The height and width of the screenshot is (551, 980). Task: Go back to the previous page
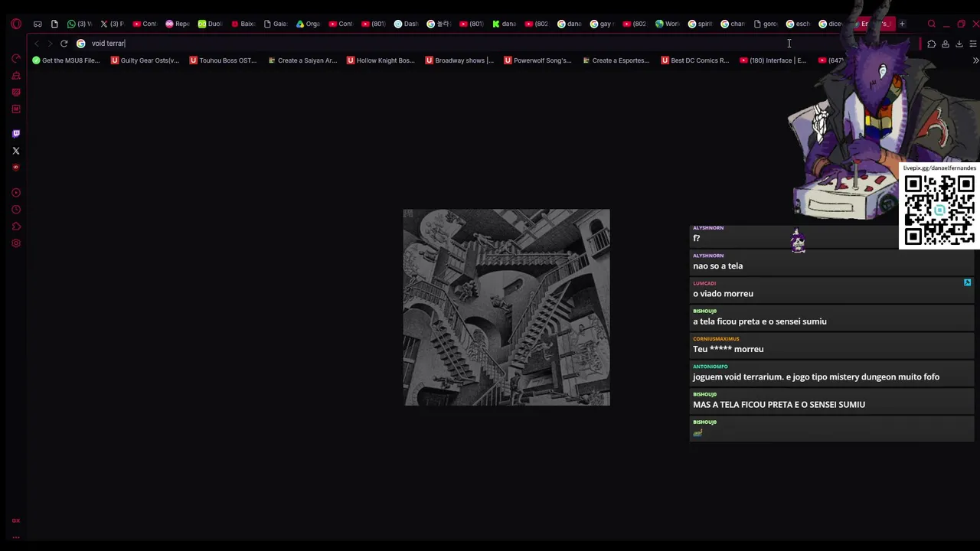(37, 44)
